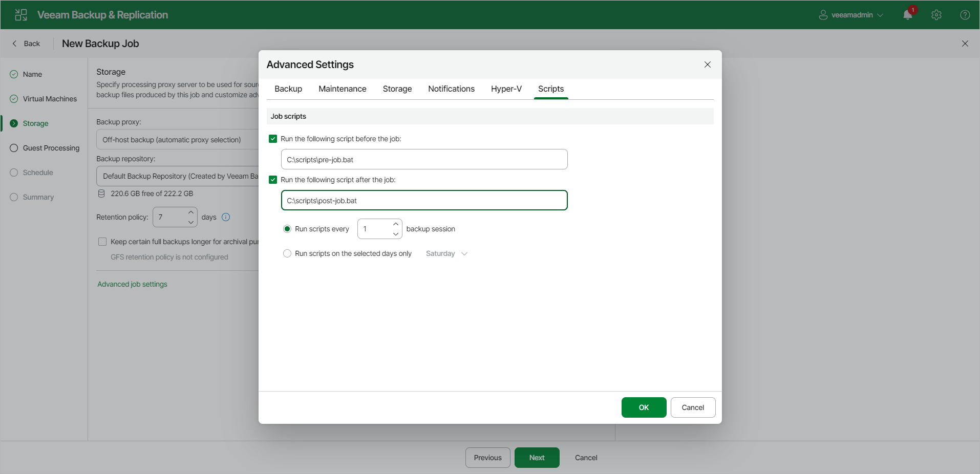Image resolution: width=980 pixels, height=474 pixels.
Task: Increase backup session count stepper
Action: click(396, 224)
